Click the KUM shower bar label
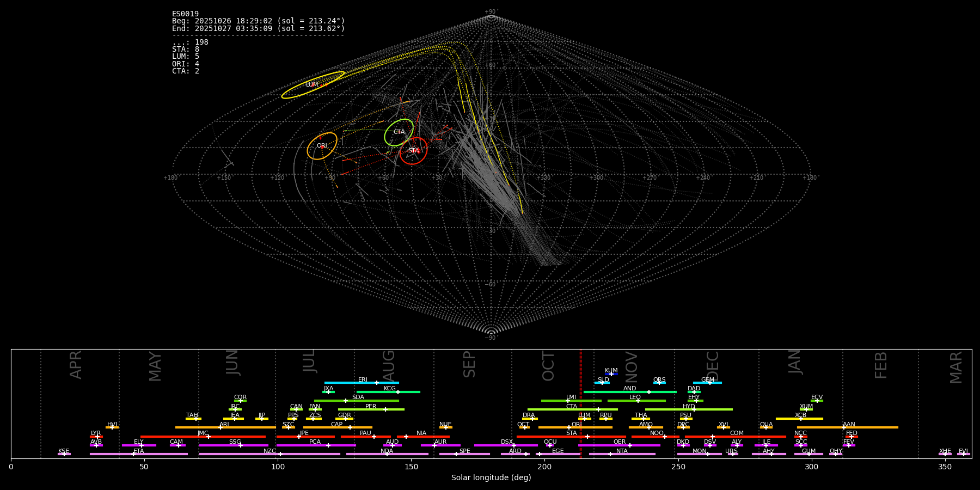The width and height of the screenshot is (980, 490). tap(611, 371)
